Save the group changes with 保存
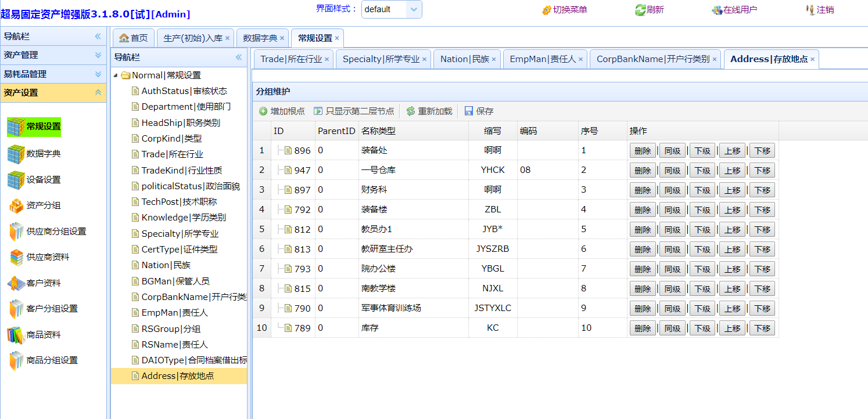This screenshot has height=419, width=868. (x=479, y=111)
